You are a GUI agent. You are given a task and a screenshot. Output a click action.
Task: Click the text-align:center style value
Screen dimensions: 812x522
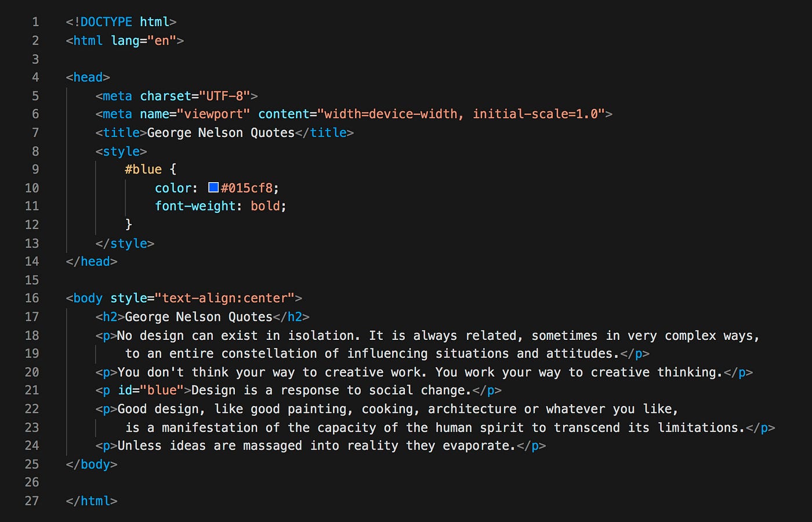click(x=225, y=298)
